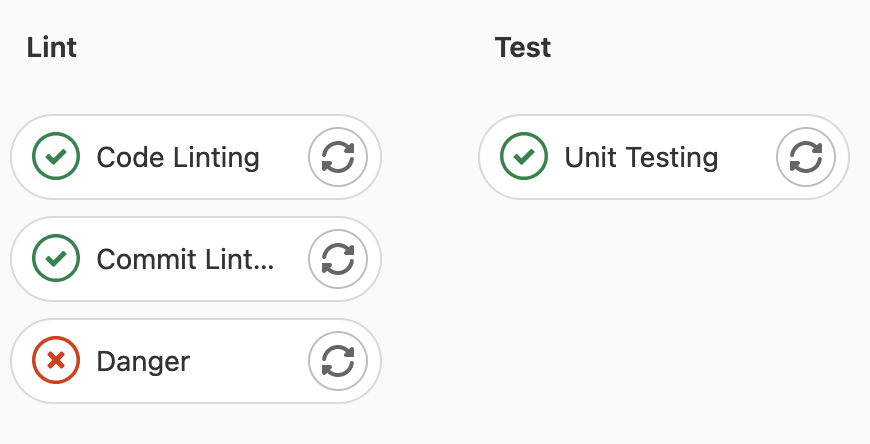Viewport: 870px width, 444px height.
Task: Click the Danger pill's blank space right of its name
Action: [x=249, y=361]
